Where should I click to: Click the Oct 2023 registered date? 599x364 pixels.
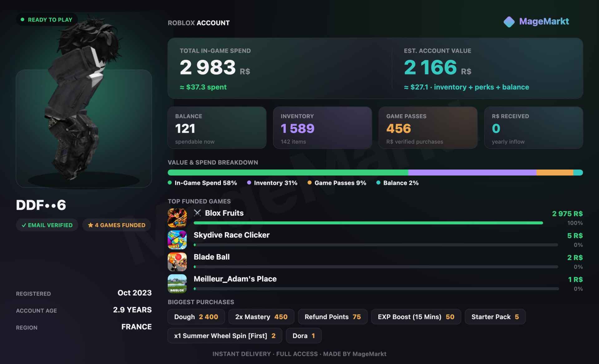click(134, 293)
